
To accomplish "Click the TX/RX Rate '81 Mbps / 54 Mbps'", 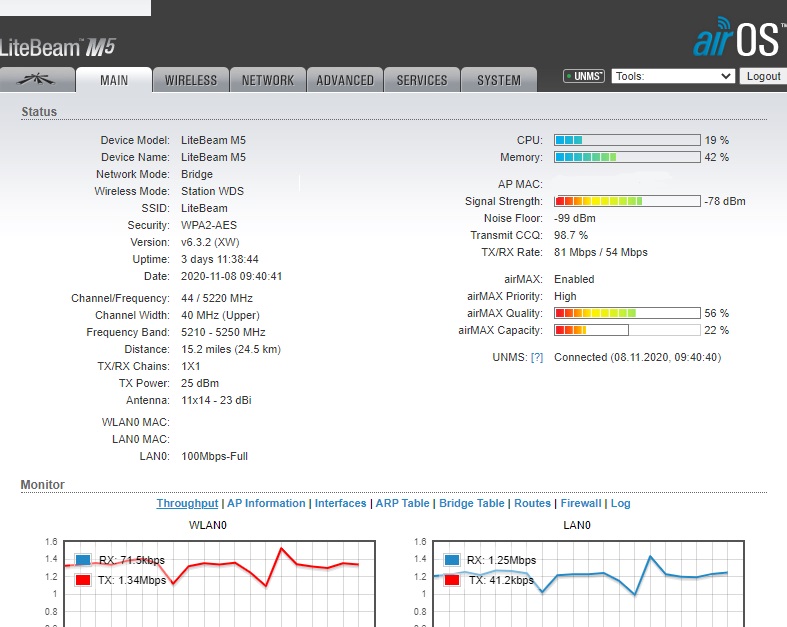I will click(601, 253).
